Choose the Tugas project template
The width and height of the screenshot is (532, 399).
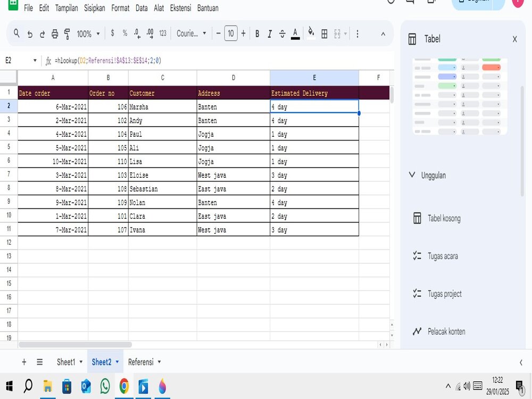437,294
